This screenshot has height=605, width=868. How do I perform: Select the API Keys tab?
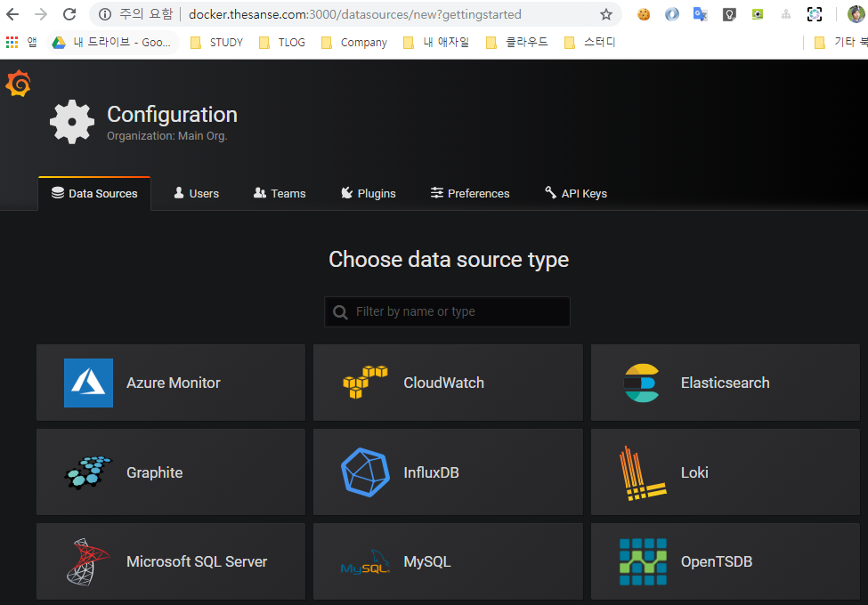576,193
